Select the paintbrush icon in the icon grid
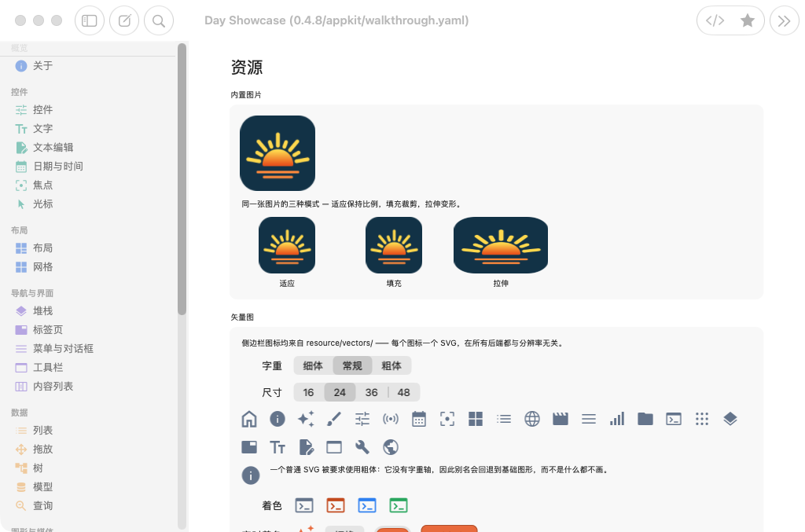Viewport: 805px width, 532px height. click(x=333, y=419)
